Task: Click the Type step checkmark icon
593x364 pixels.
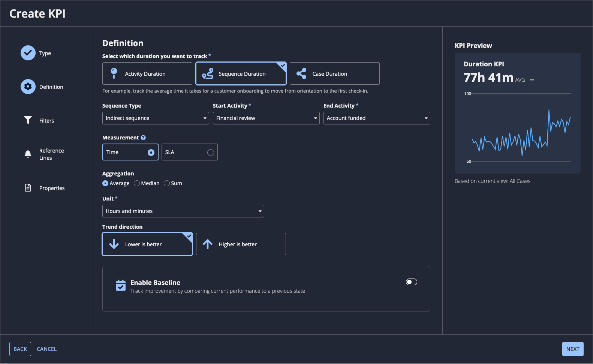Action: point(28,53)
